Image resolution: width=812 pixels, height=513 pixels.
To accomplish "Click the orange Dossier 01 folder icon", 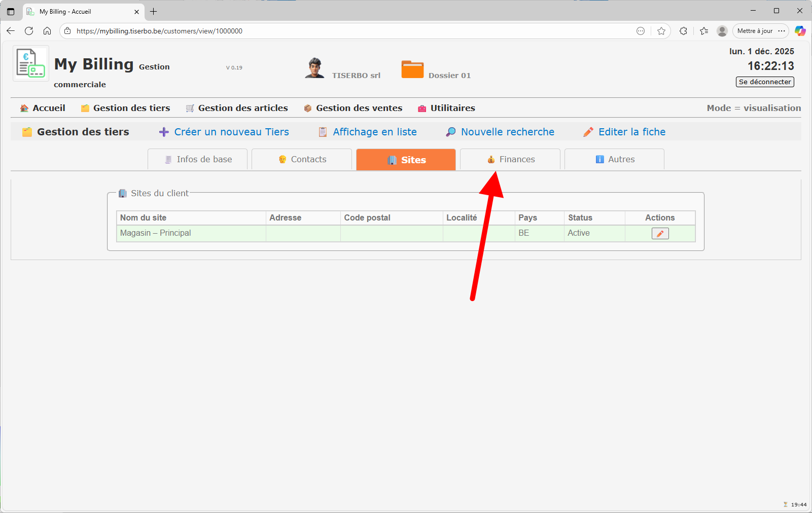I will tap(412, 69).
